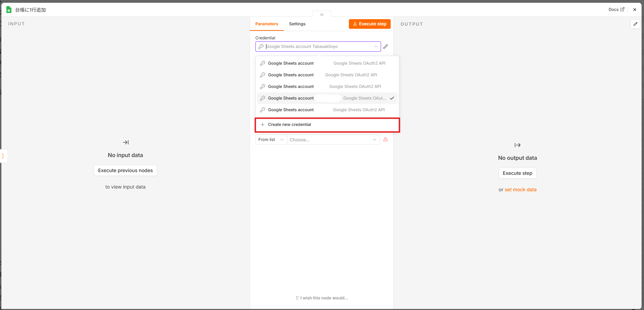Open Docs external link
This screenshot has height=310, width=644.
(x=616, y=10)
